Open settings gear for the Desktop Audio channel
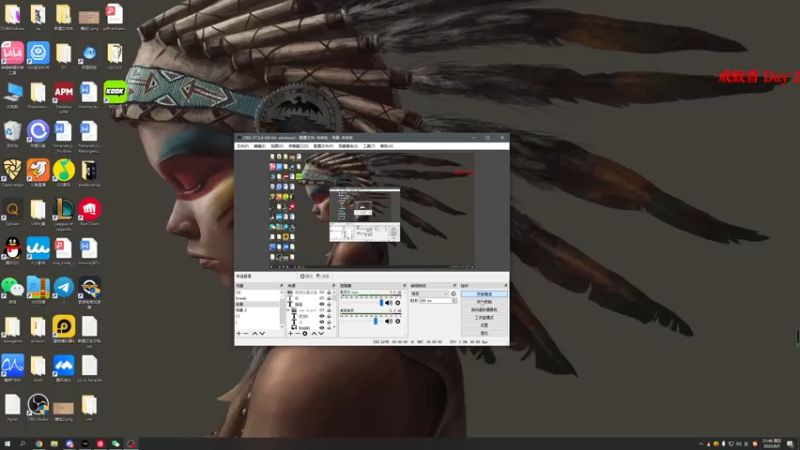The width and height of the screenshot is (800, 450). click(398, 321)
